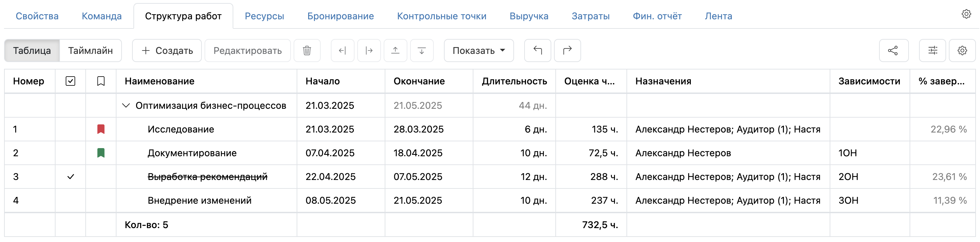Collapse the Оптимизация бизнес-процессов group

126,105
